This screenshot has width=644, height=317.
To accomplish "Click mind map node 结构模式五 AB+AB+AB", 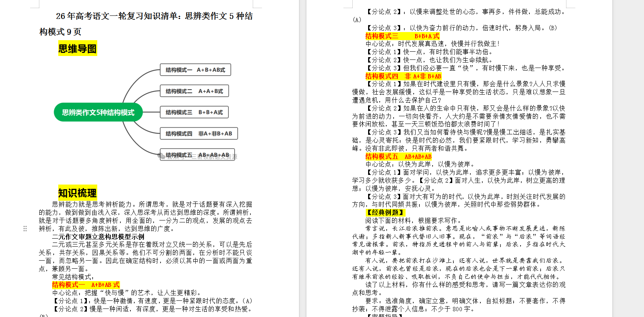I will pyautogui.click(x=197, y=155).
